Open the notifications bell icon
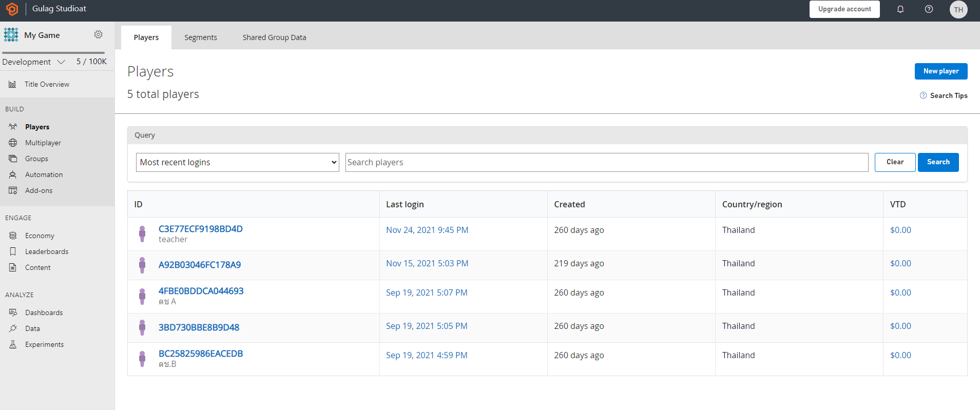The image size is (980, 410). [900, 9]
